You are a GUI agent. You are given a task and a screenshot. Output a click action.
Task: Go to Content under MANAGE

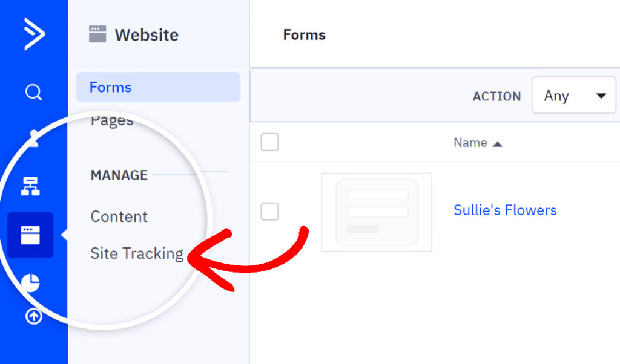119,216
